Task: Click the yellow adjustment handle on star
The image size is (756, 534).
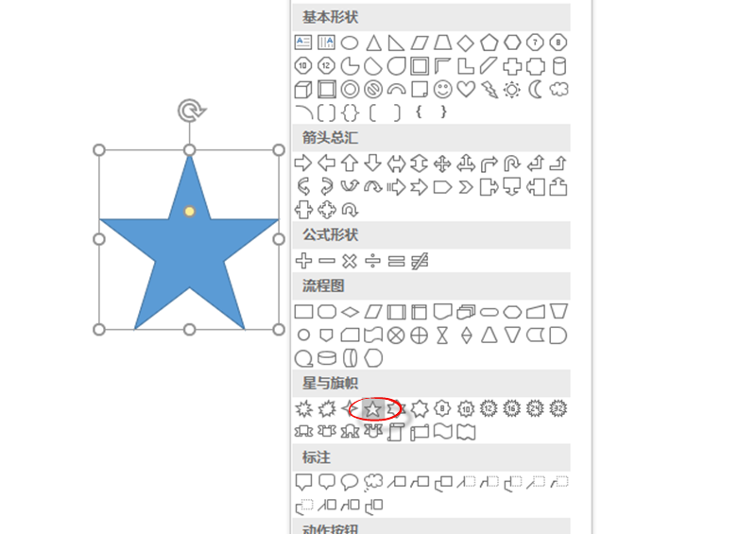Action: click(190, 212)
